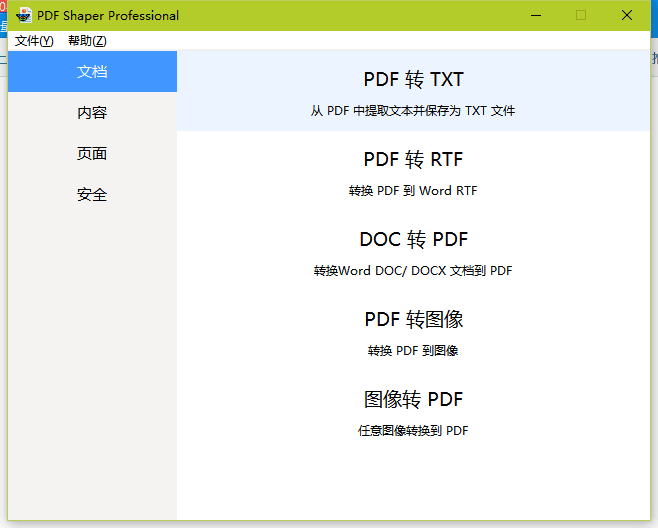Click description '从 PDF 中提取文本并保存为 TXT 文件'
The image size is (658, 528).
click(413, 111)
